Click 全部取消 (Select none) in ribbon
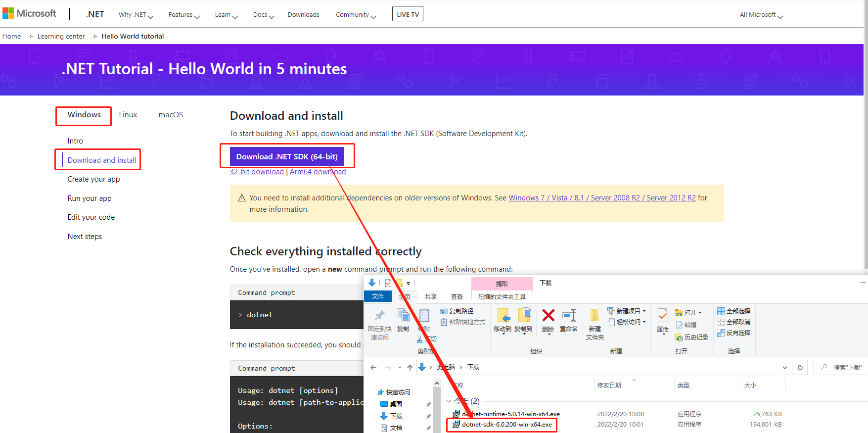 coord(734,322)
